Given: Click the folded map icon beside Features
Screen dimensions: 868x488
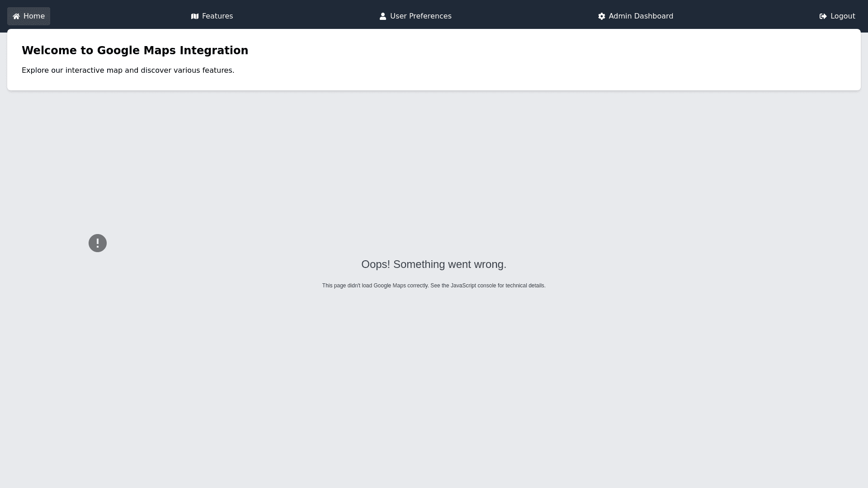Looking at the screenshot, I should (195, 16).
